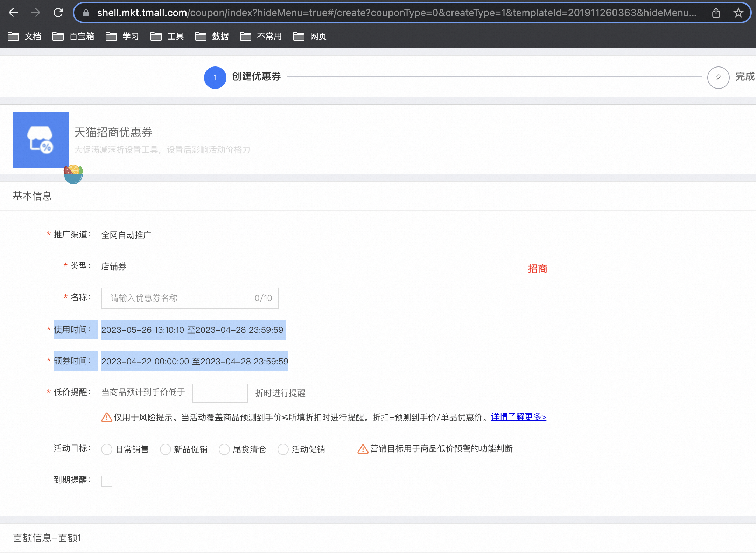Open the 学习 bookmark folder
The height and width of the screenshot is (553, 756).
click(x=122, y=36)
